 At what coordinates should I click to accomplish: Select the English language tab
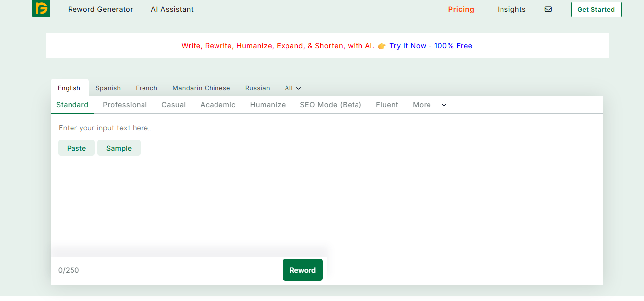click(69, 88)
